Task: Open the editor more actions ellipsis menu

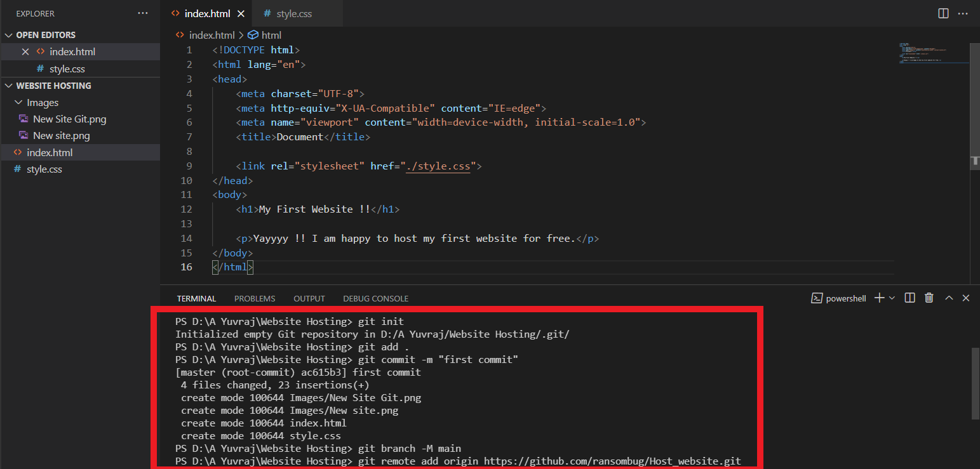Action: [x=963, y=13]
